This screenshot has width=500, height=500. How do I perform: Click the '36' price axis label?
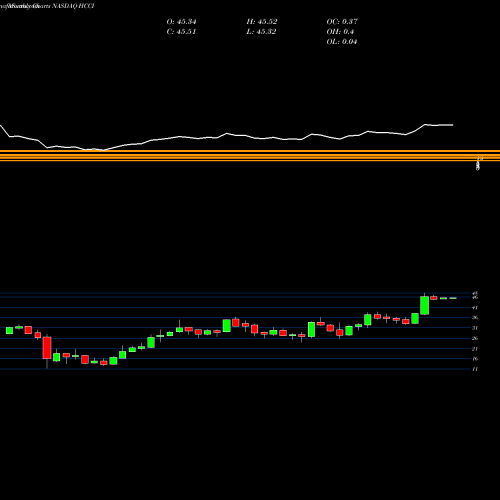pyautogui.click(x=475, y=318)
